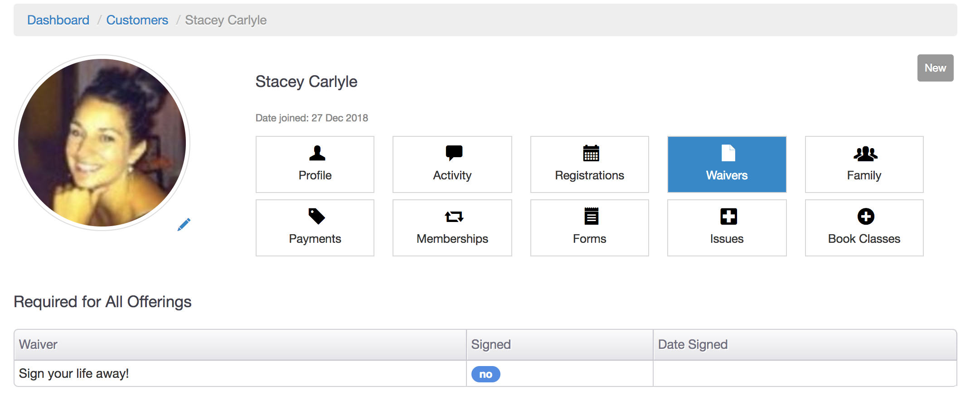Click the Activity speech bubble icon
This screenshot has height=405, width=980.
(454, 153)
